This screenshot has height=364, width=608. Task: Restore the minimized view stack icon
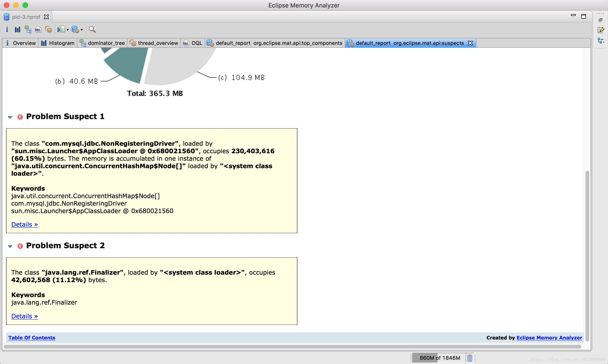[x=600, y=20]
